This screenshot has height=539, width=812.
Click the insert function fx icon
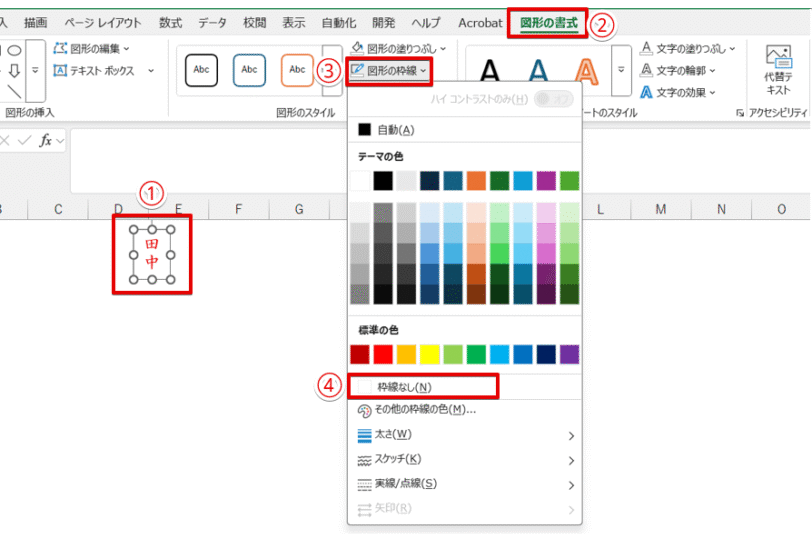pos(46,140)
